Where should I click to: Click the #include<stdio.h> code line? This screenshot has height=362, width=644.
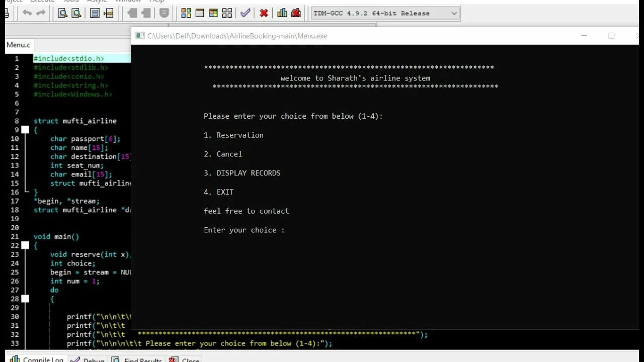click(69, 59)
